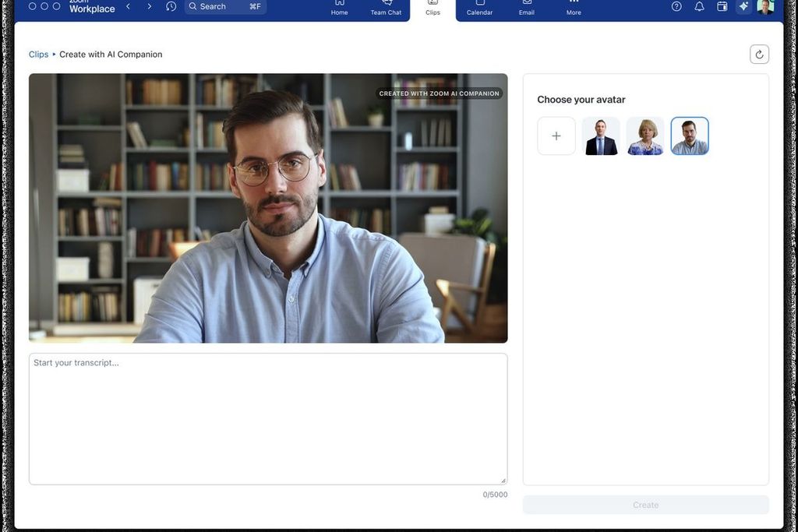
Task: Select the dark-suit man avatar
Action: pyautogui.click(x=601, y=136)
